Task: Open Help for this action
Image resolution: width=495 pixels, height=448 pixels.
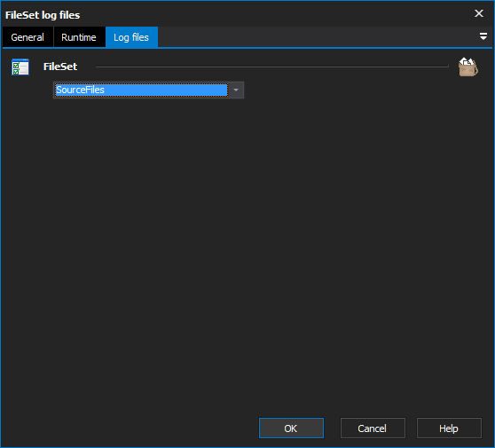Action: (x=449, y=428)
